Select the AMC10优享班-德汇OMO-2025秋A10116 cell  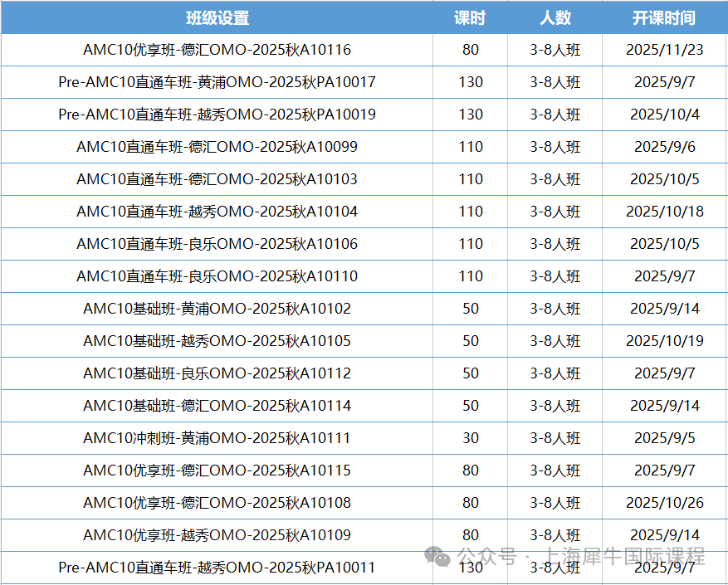point(217,50)
